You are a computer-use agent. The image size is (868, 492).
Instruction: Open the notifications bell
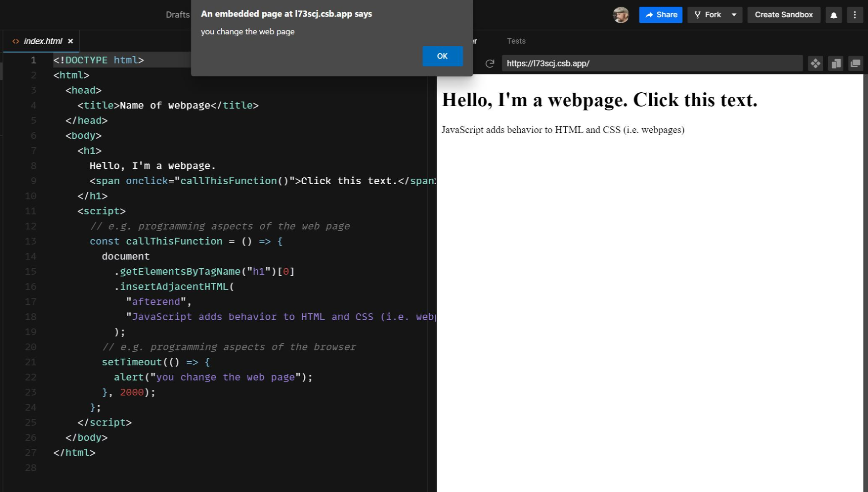click(833, 15)
